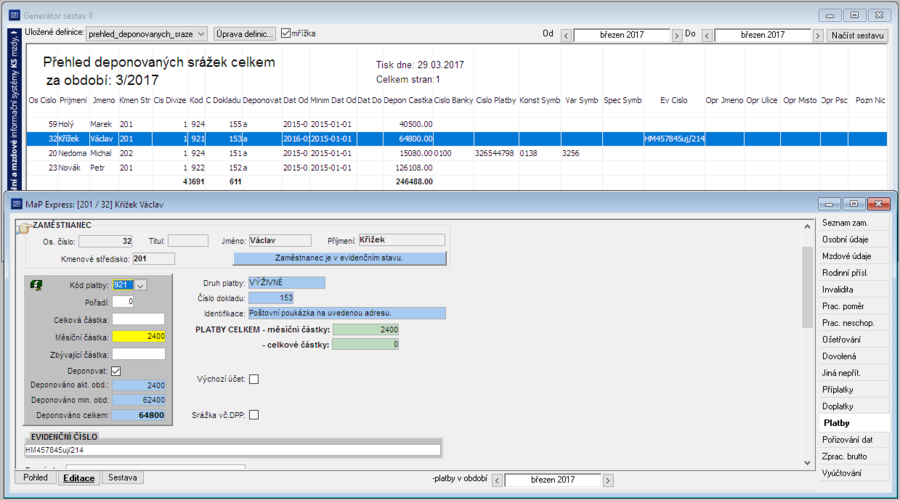Step forward the platby v období month
Image resolution: width=900 pixels, height=500 pixels.
pos(608,480)
